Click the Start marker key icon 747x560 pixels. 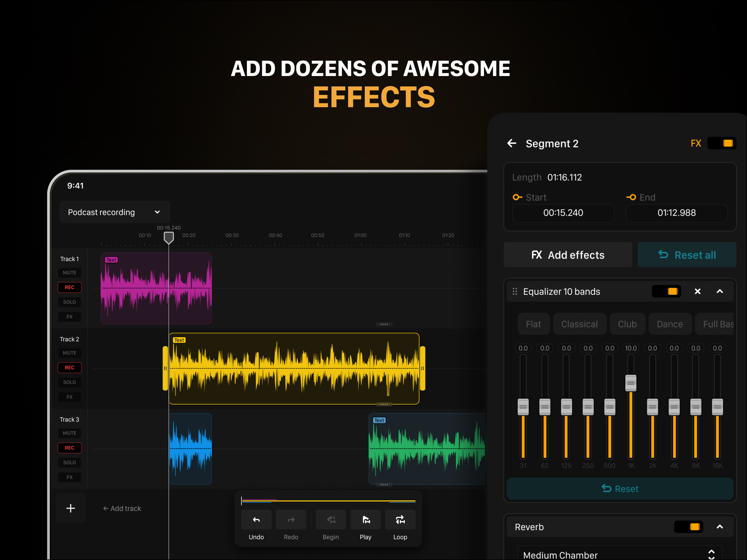click(517, 197)
